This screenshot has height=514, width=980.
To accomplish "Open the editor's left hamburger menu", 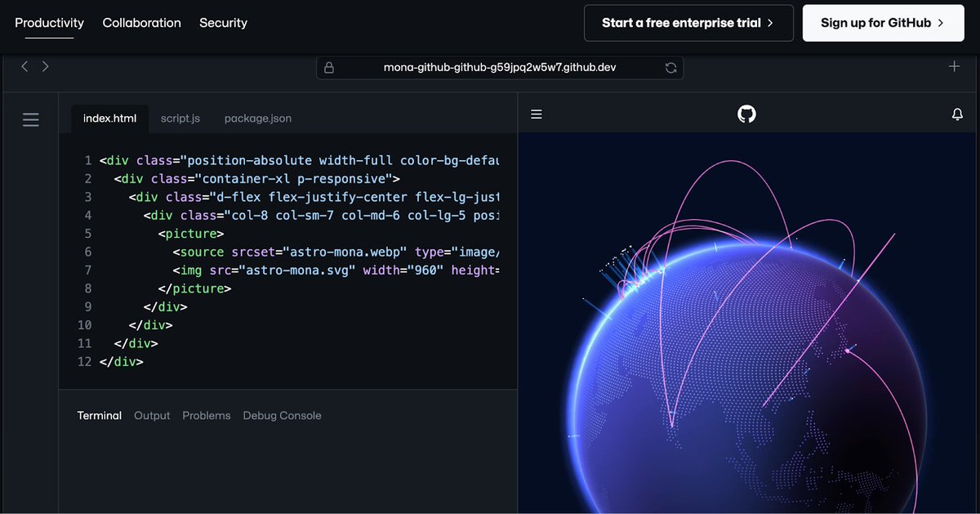I will 30,119.
